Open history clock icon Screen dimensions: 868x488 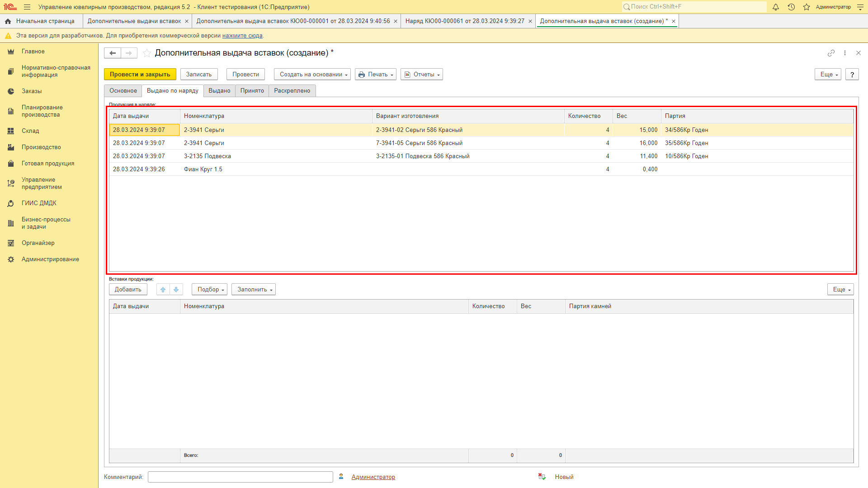point(791,7)
